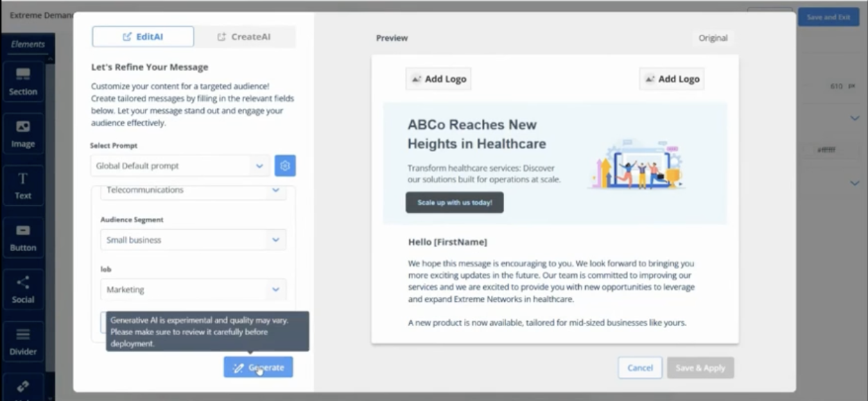868x401 pixels.
Task: Select the Text element in sidebar
Action: tap(23, 187)
